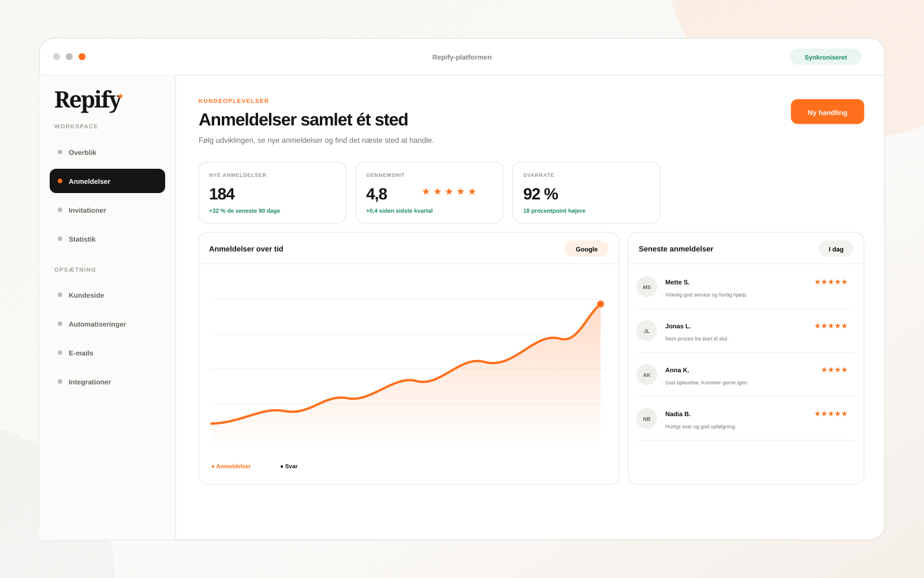924x578 pixels.
Task: Click Jonas L.'s five-star rating
Action: [x=830, y=326]
